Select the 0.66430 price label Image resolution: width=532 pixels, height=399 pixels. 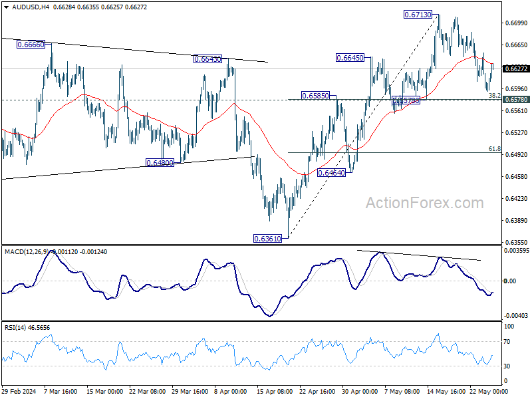coord(207,59)
